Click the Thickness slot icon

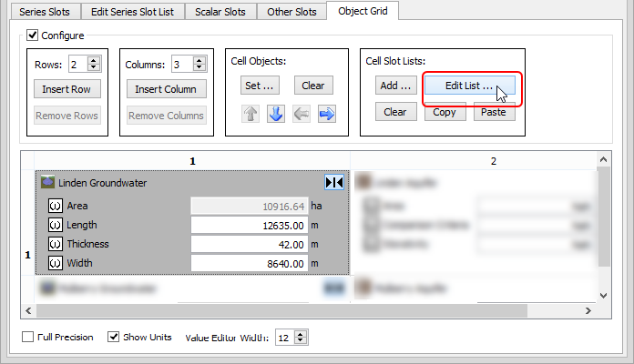(x=55, y=245)
